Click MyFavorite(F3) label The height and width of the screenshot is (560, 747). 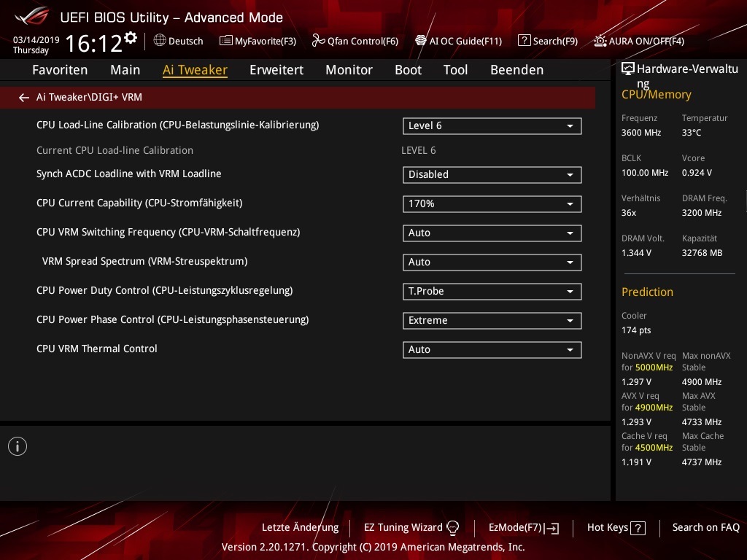[266, 42]
